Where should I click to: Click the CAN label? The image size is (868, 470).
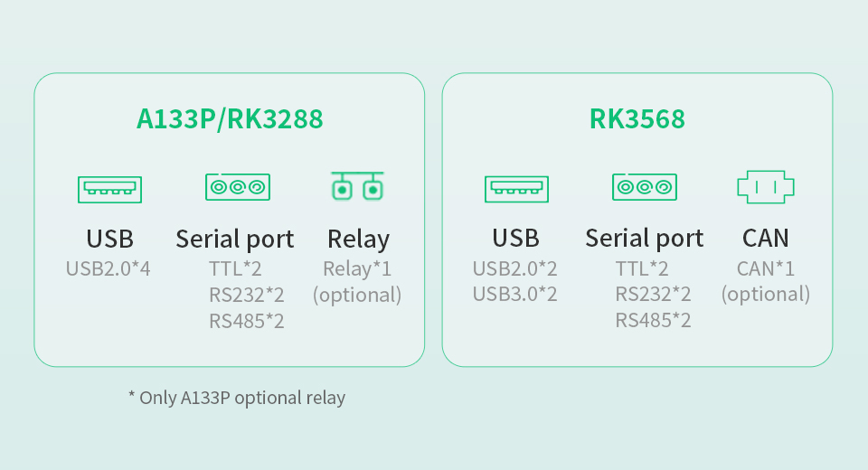coord(765,239)
